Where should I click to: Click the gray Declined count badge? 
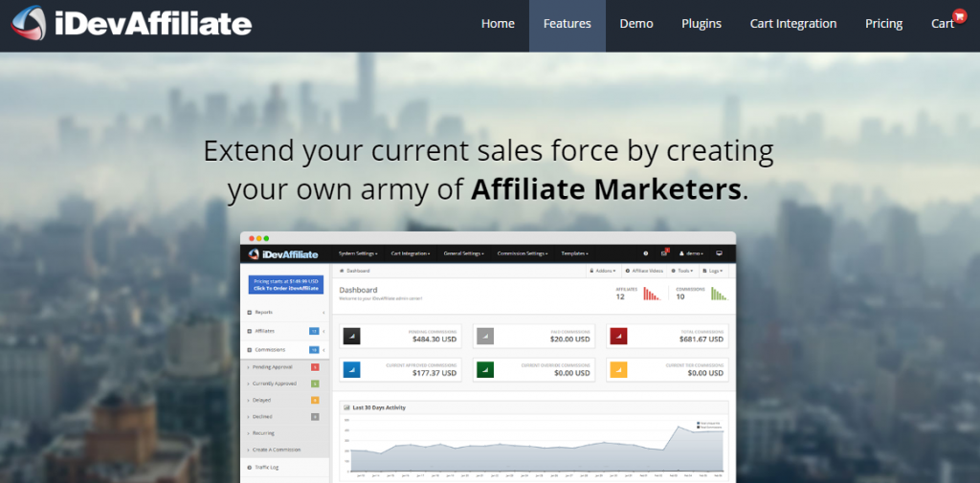pos(315,417)
